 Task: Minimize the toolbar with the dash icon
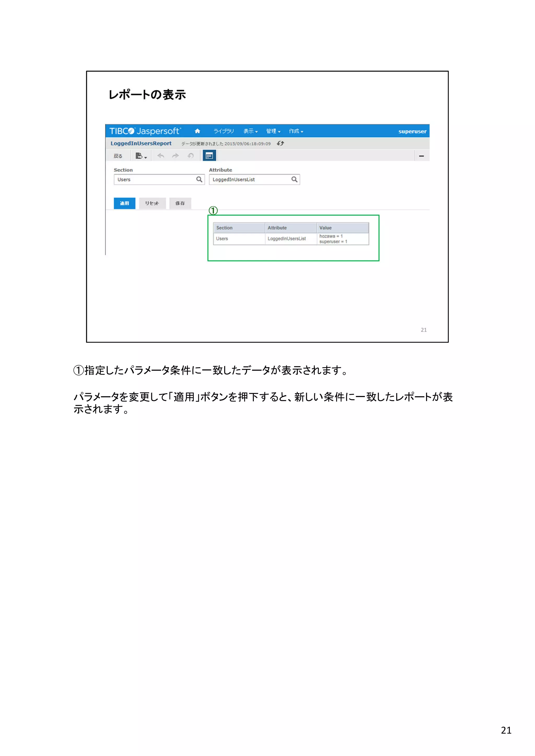point(421,156)
